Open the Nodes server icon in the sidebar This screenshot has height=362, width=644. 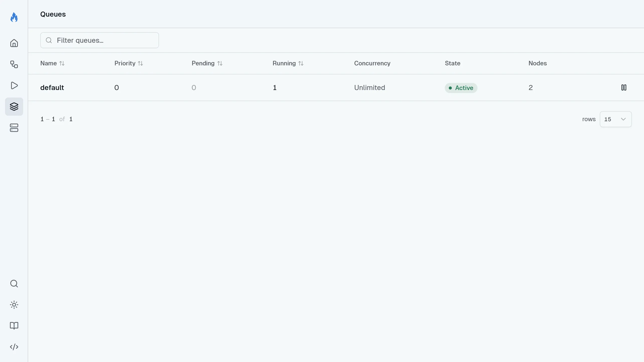tap(14, 128)
